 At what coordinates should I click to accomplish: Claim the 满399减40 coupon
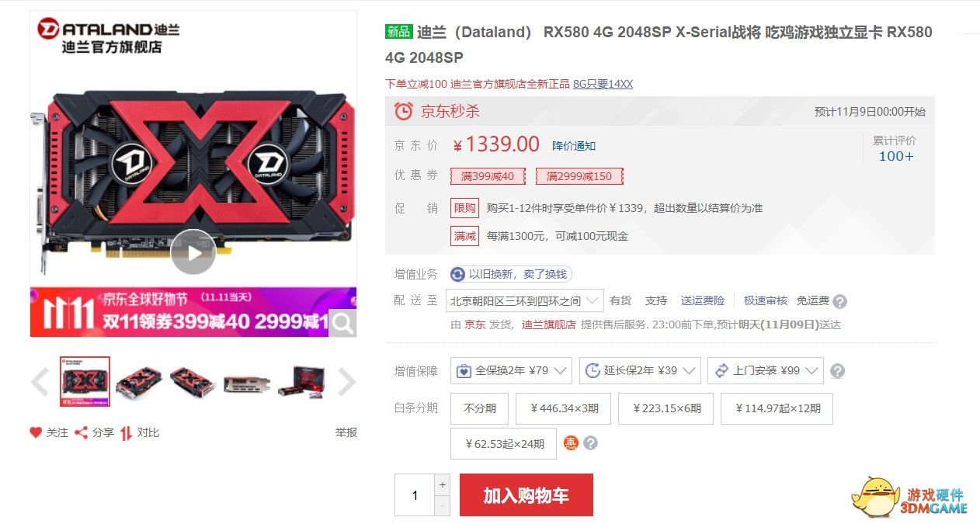pos(488,176)
